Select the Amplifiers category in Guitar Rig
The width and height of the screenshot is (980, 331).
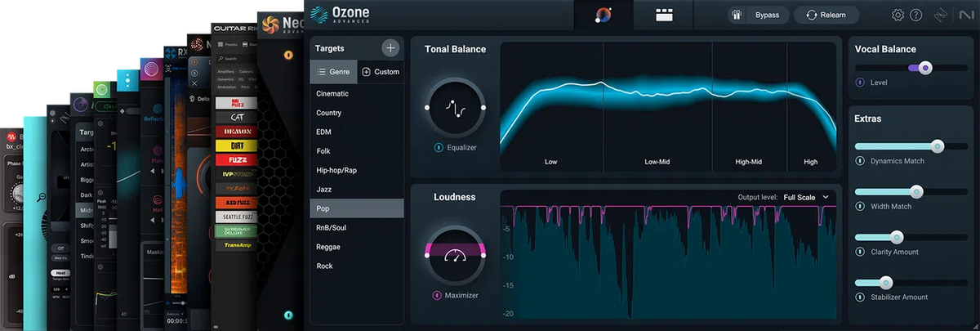click(x=226, y=72)
